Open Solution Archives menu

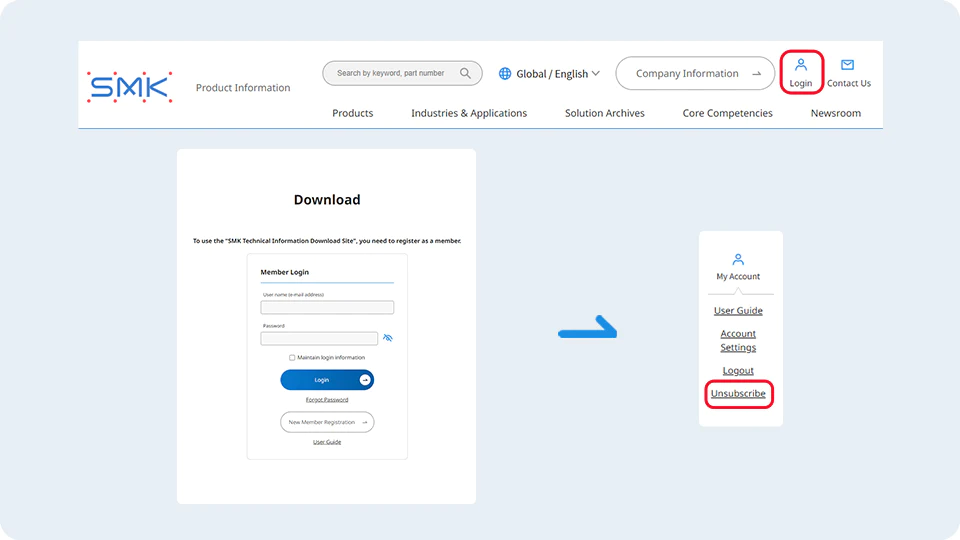tap(604, 113)
